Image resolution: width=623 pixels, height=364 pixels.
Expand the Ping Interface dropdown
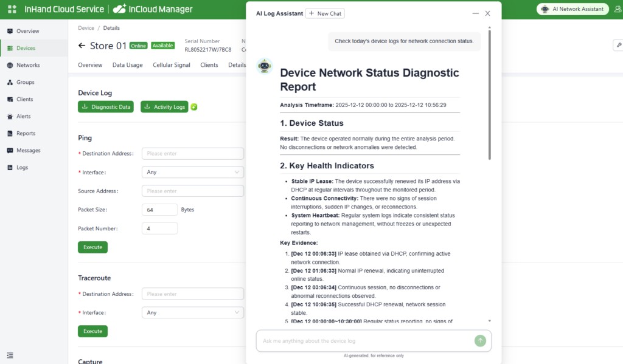pyautogui.click(x=192, y=172)
